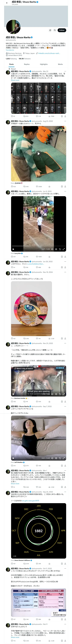The image size is (72, 644).
Task: Play the shirt folding video
Action: pos(39,153)
